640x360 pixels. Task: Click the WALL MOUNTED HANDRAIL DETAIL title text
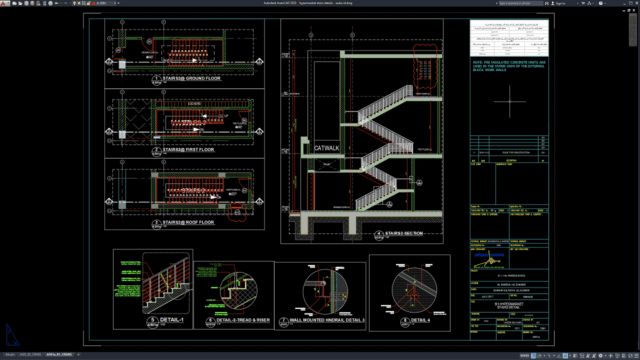pos(327,320)
